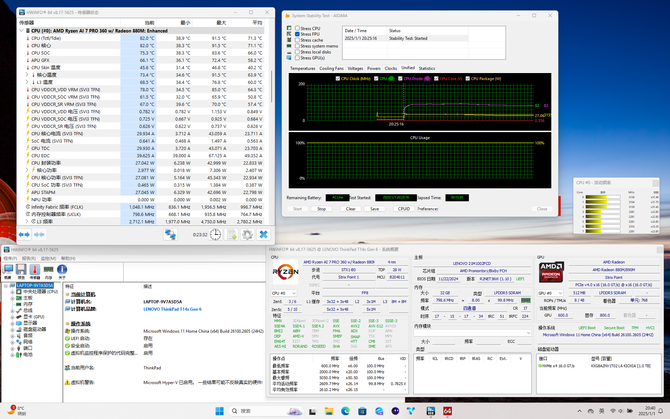Click the weather widget on the taskbar
Screen dimensions: 670x419
[16, 411]
